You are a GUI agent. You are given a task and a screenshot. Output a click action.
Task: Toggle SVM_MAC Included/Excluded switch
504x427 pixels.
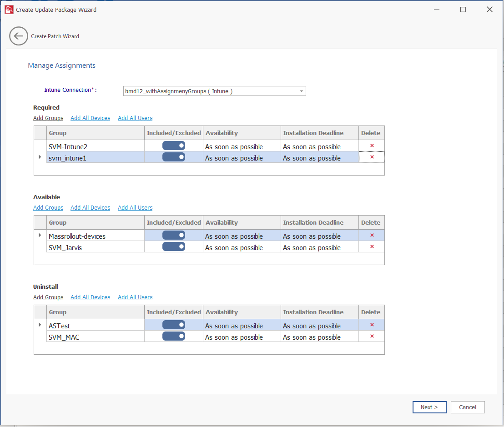click(x=174, y=336)
